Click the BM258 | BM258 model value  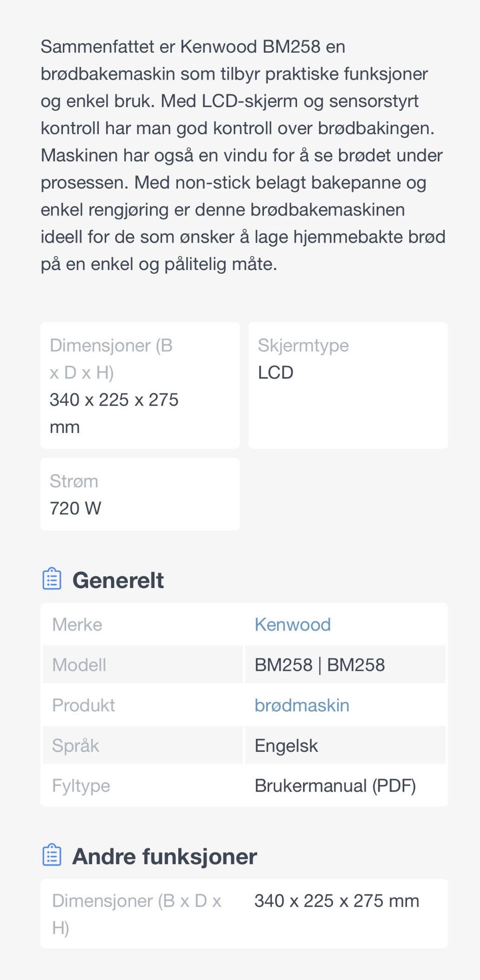click(319, 665)
